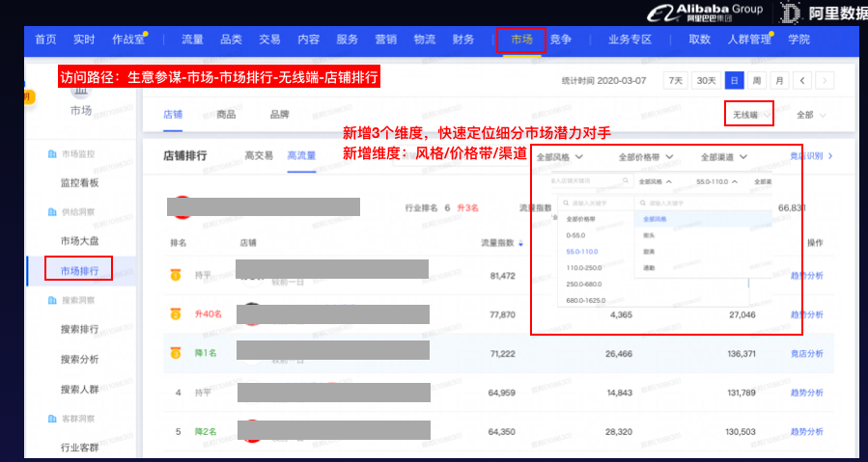Switch to the 商品 tab

pos(226,115)
